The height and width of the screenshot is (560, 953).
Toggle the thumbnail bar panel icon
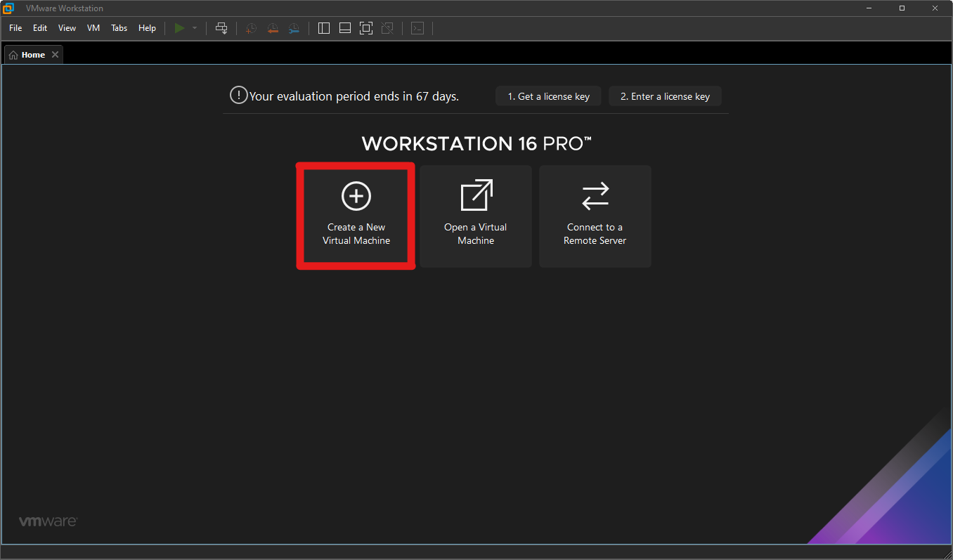coord(345,28)
